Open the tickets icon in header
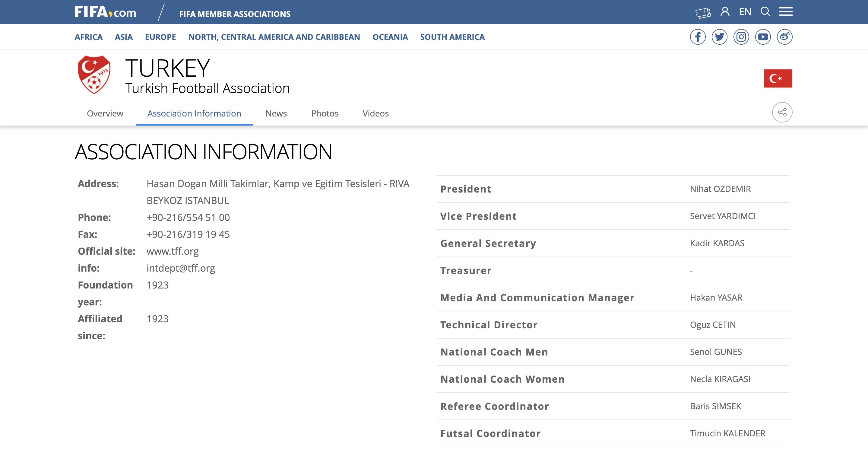 (703, 12)
